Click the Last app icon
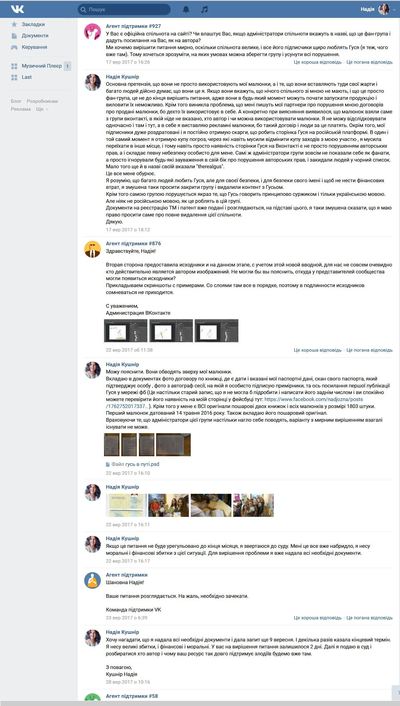Screen dimensions: 400x706 tap(14, 77)
